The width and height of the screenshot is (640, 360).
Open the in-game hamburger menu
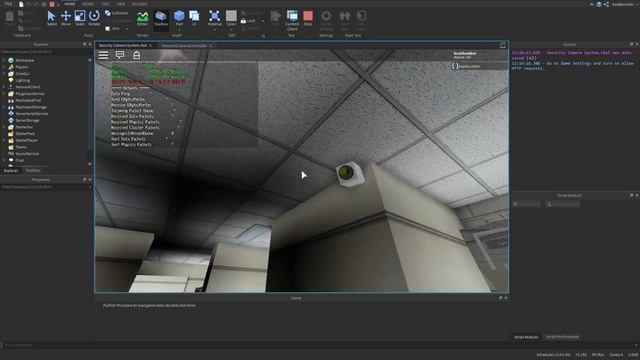[103, 55]
